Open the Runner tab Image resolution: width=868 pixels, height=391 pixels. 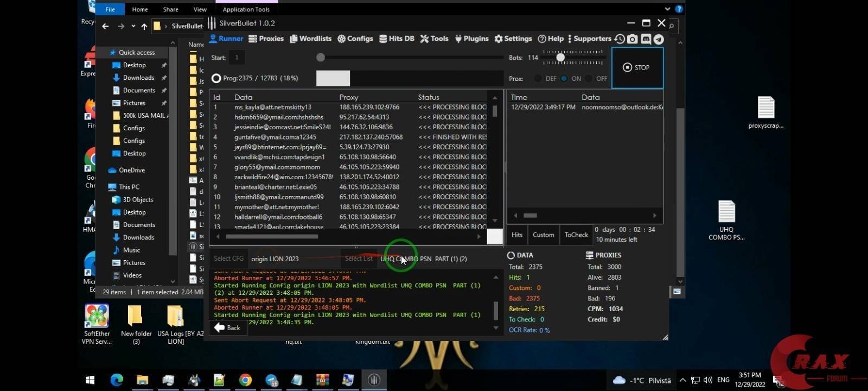click(x=226, y=39)
